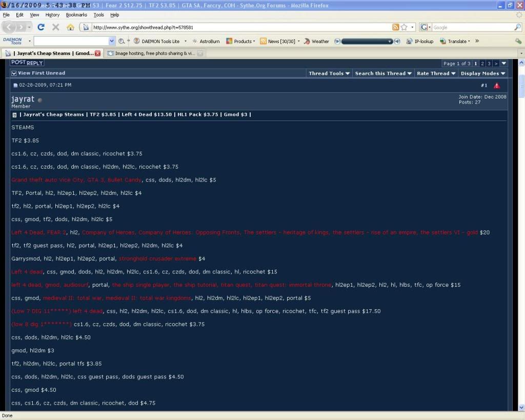Viewport: 525px width, 420px height.
Task: Open AstroBurn toolbar button
Action: pyautogui.click(x=206, y=41)
